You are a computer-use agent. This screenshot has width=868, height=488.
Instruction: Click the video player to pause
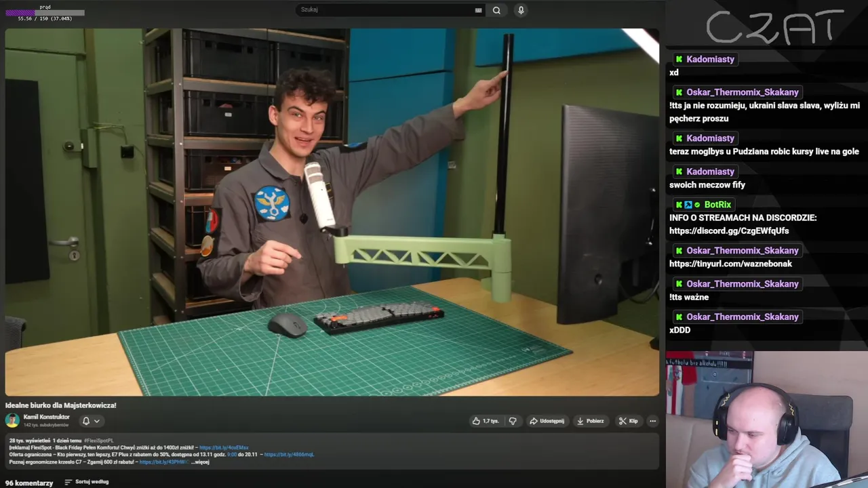[x=332, y=212]
